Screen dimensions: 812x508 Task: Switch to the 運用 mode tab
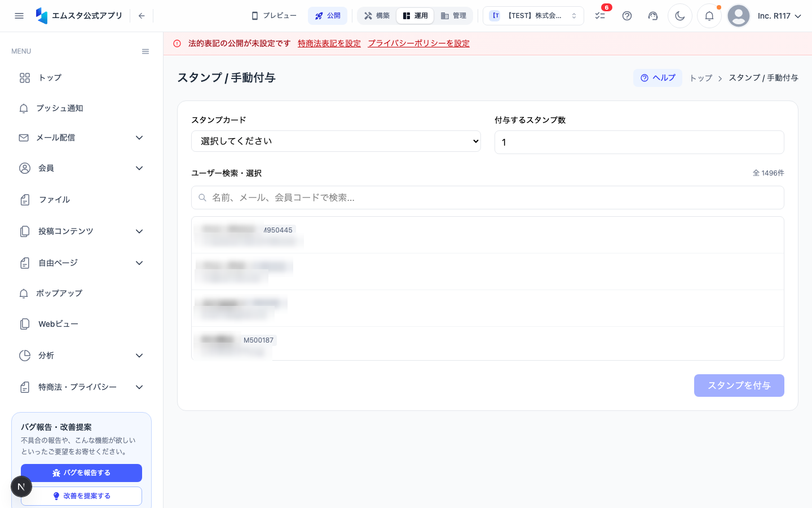point(415,16)
